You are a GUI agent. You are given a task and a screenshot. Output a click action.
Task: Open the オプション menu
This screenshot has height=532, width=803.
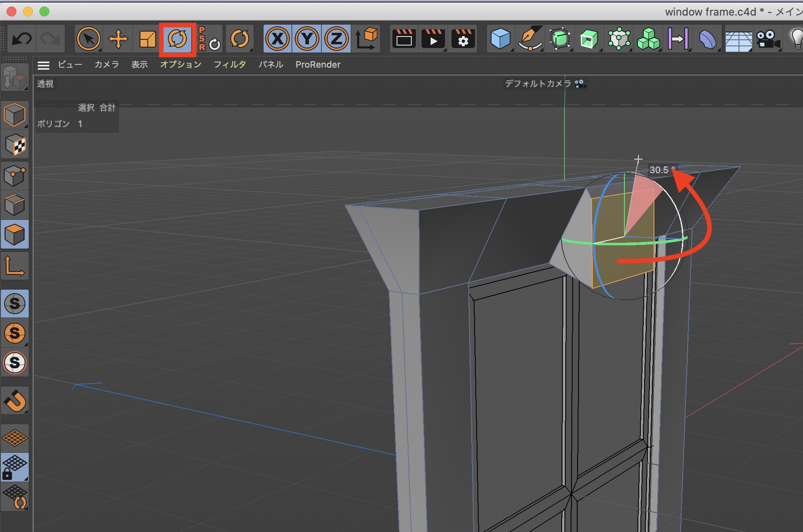coord(181,65)
